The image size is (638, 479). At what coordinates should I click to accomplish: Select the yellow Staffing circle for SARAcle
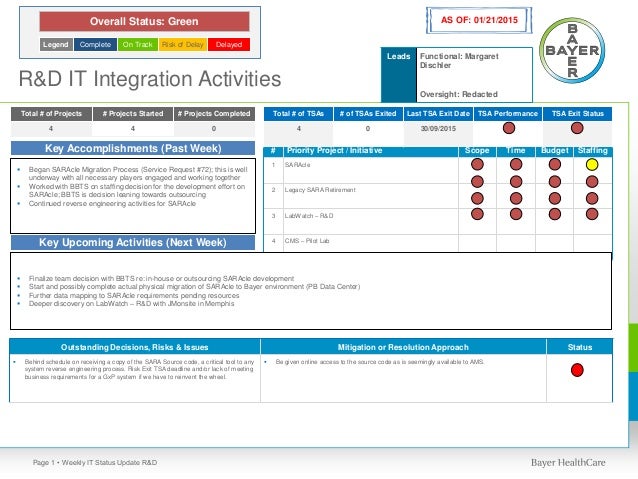(x=592, y=164)
